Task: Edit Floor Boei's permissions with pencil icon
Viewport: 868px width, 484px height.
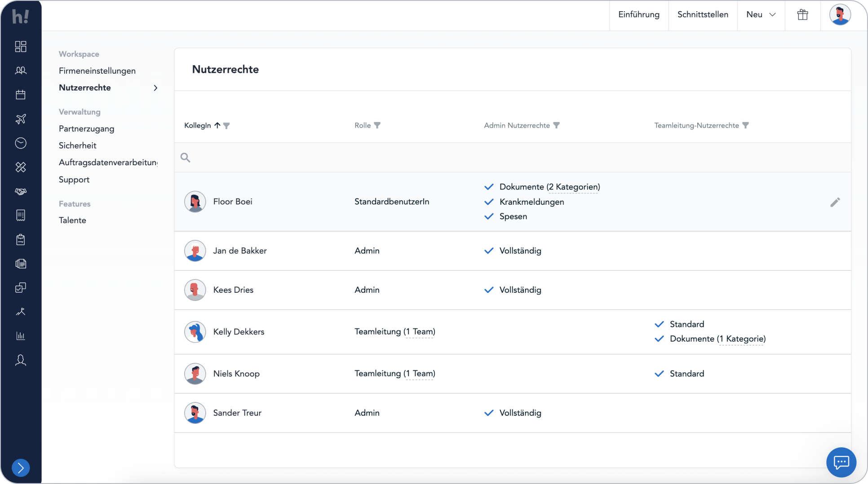Action: 835,202
